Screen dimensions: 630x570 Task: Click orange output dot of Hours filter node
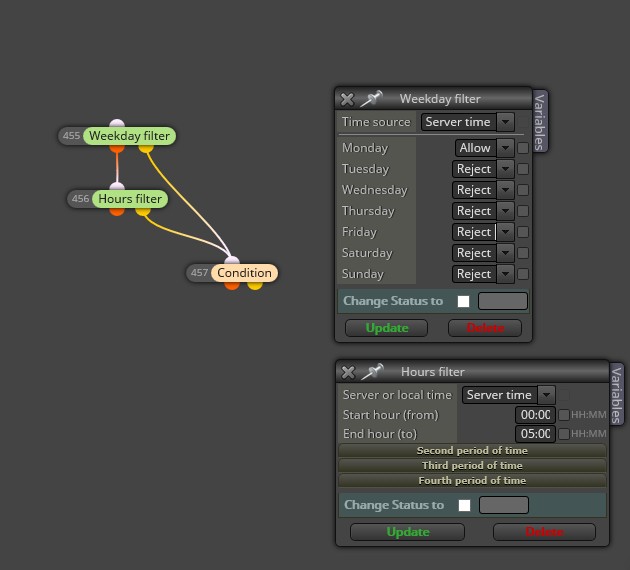pyautogui.click(x=117, y=211)
